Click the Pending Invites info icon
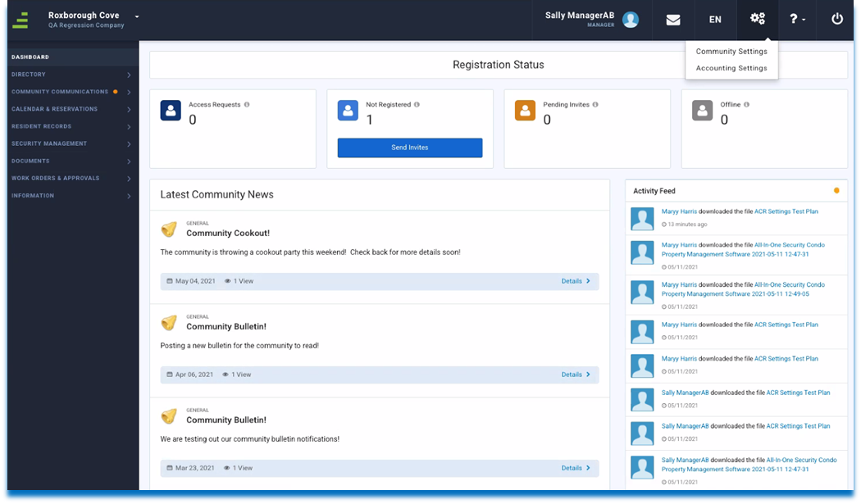861x504 pixels. point(595,105)
